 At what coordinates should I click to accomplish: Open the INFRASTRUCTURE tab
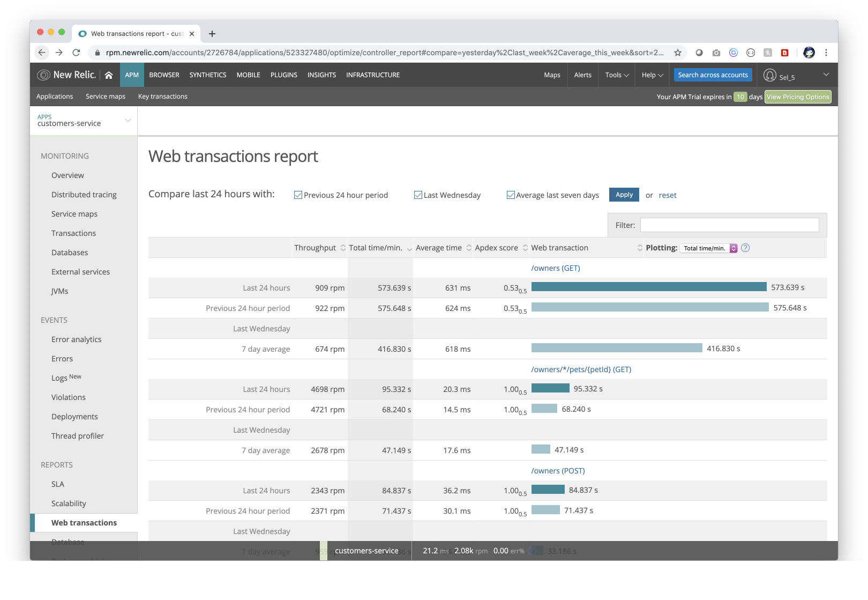(373, 75)
